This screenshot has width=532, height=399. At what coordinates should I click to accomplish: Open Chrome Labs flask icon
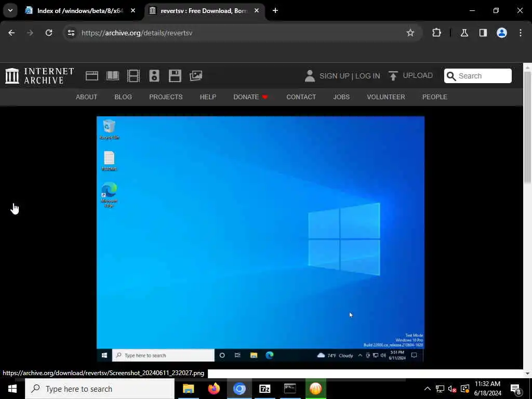(x=464, y=33)
